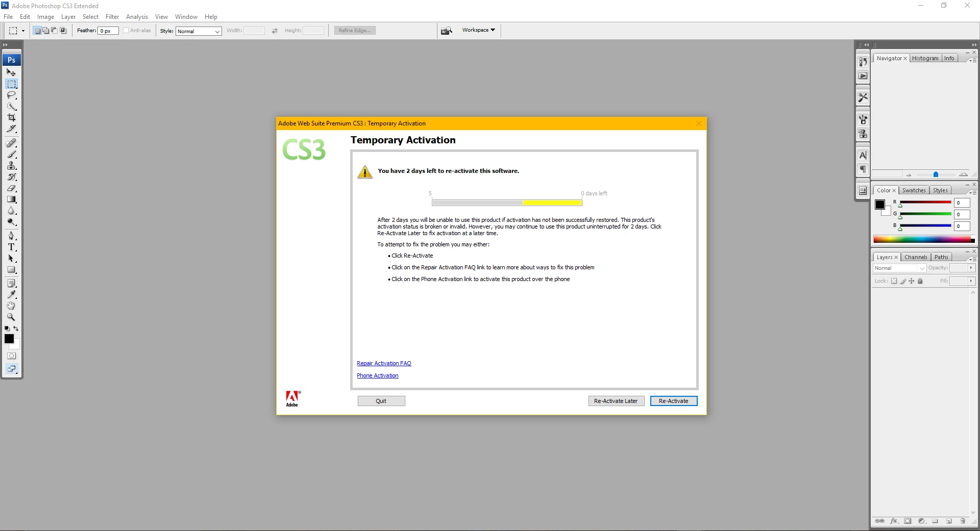Select the Move tool
Screen dimensions: 980x531
click(11, 73)
